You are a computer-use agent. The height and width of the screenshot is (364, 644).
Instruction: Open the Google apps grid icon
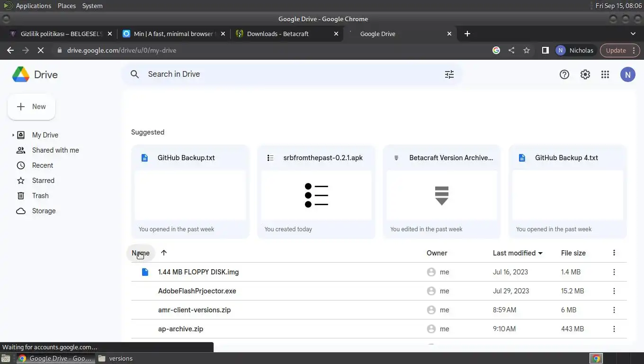point(605,74)
